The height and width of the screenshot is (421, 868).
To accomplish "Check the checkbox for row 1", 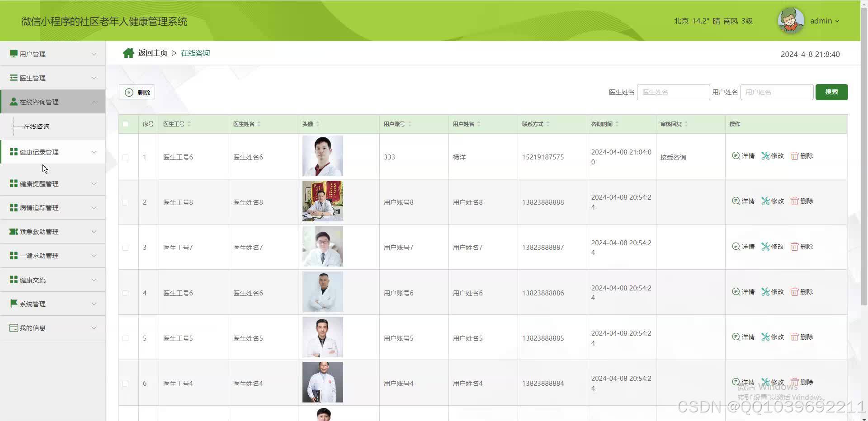I will coord(126,157).
